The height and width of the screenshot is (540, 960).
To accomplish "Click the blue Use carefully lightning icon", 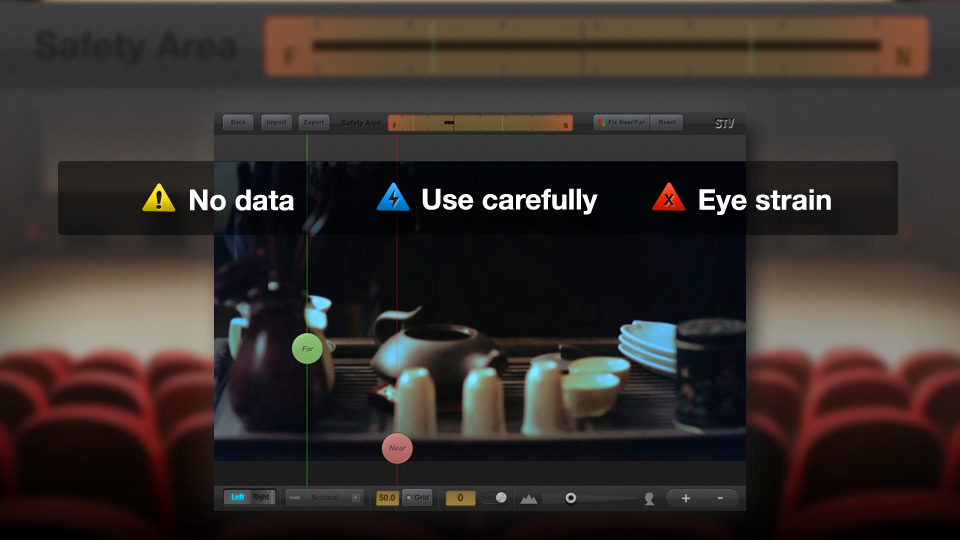I will 393,198.
